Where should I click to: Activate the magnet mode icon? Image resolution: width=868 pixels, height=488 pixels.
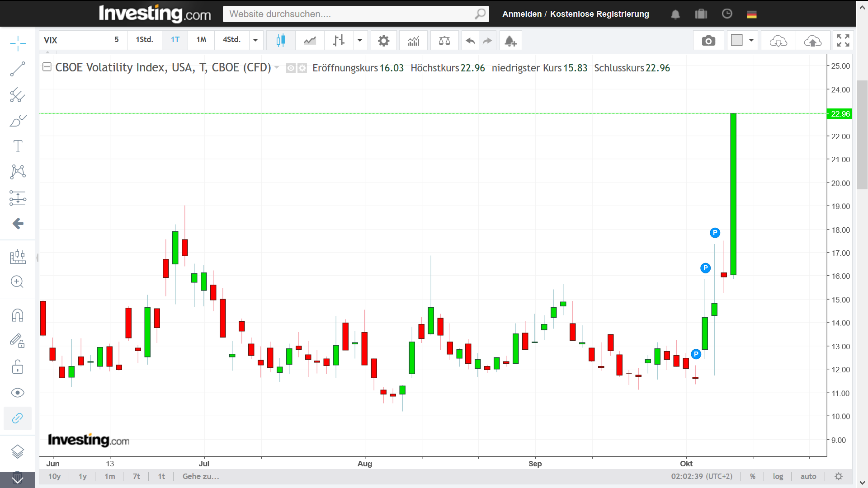click(18, 315)
